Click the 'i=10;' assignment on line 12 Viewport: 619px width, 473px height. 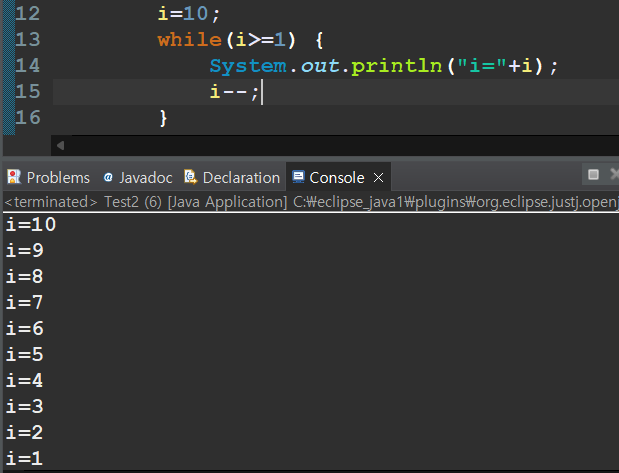tap(189, 13)
